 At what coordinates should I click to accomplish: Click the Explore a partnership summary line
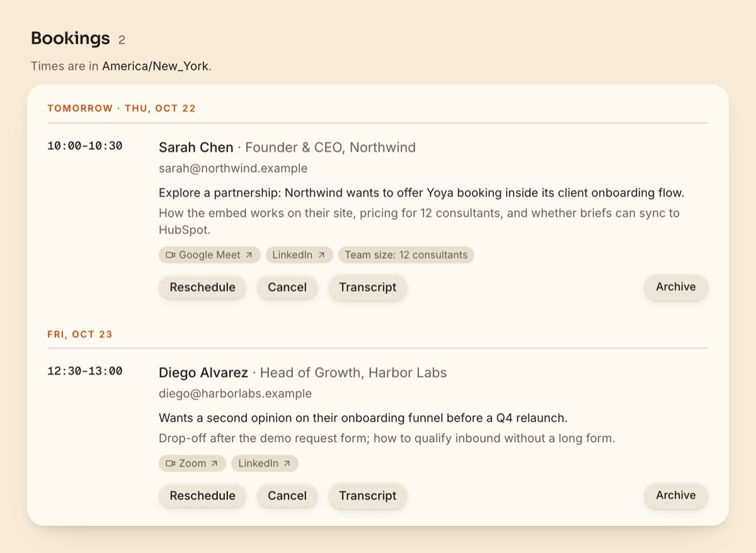coord(421,192)
